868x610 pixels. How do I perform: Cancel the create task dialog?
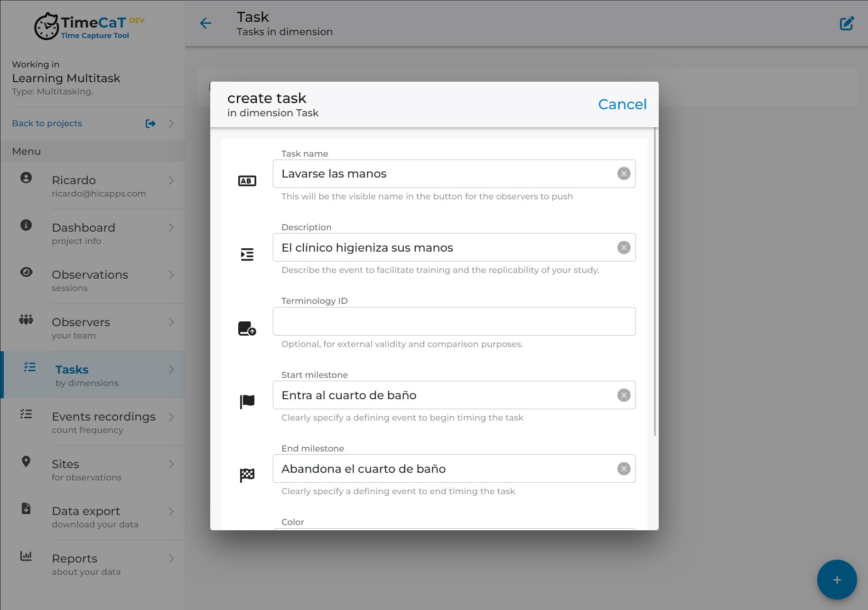click(622, 104)
